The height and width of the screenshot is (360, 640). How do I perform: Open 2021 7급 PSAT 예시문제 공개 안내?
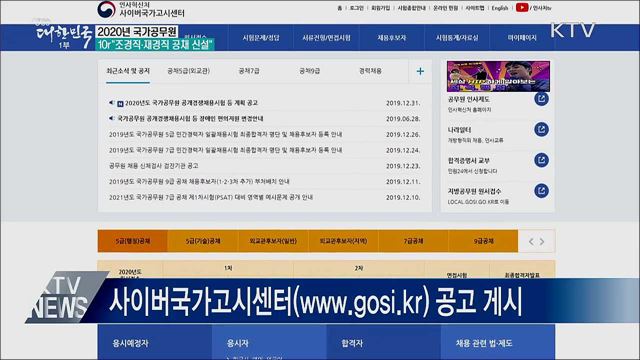(211, 197)
